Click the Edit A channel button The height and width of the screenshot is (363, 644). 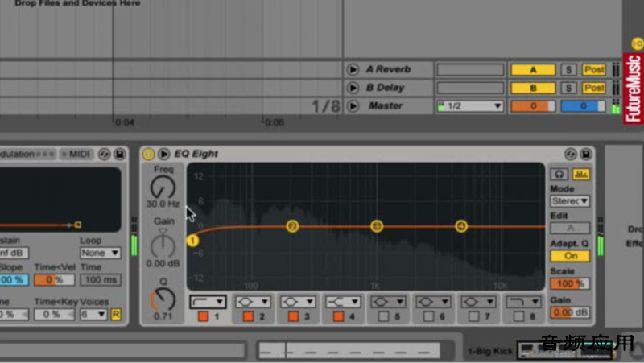coord(570,228)
